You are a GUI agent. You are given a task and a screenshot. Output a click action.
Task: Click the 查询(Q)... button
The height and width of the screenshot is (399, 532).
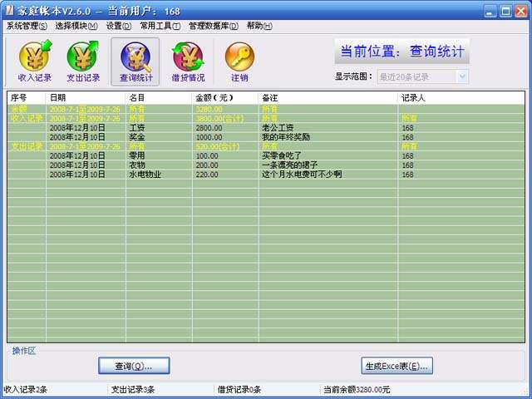coord(134,366)
